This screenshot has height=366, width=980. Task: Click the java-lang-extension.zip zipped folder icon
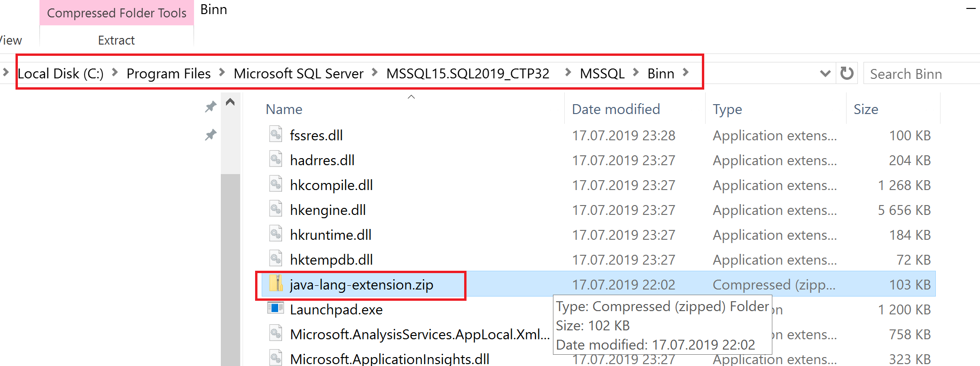tap(276, 284)
